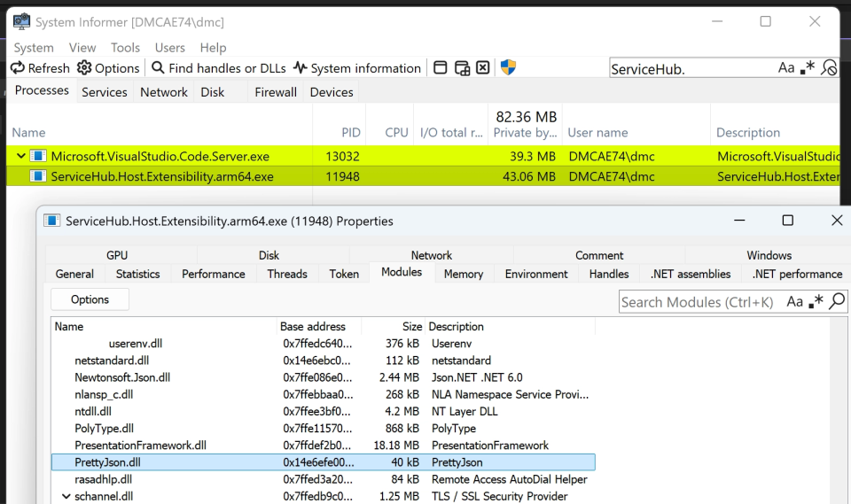
Task: Click the find-window-and-thread toolbar icon
Action: tap(462, 68)
